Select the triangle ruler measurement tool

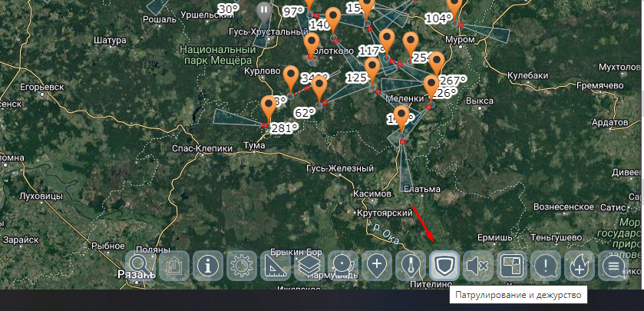click(x=275, y=266)
